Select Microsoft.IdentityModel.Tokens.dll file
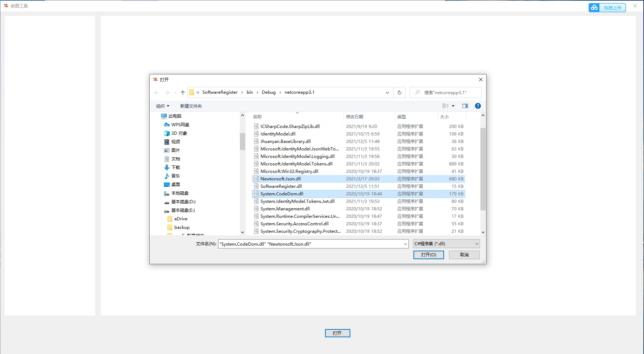The image size is (644, 354). pyautogui.click(x=359, y=164)
